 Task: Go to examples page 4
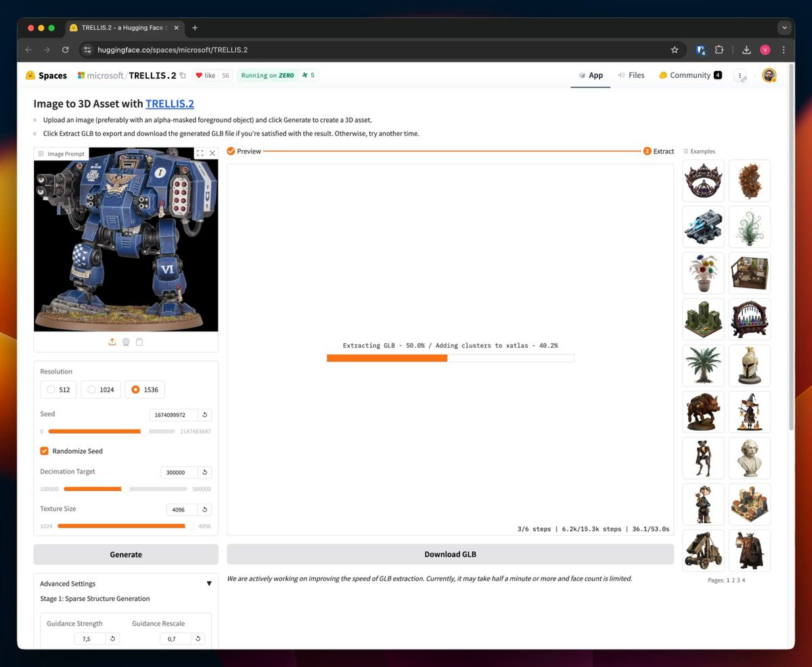[743, 580]
